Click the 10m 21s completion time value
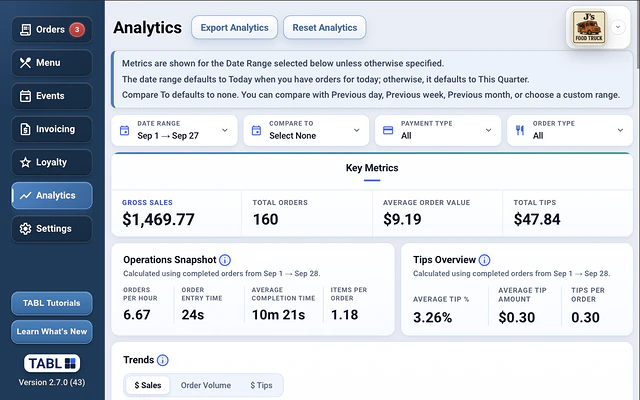 [x=278, y=315]
